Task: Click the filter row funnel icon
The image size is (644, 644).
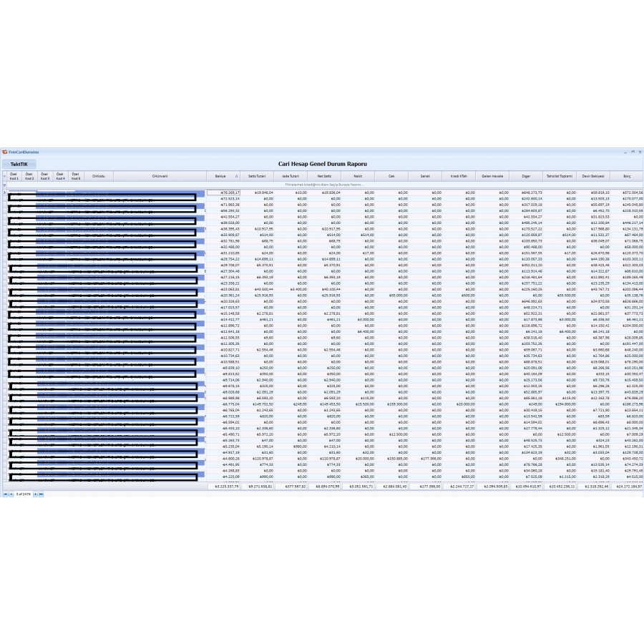Action: (x=4, y=185)
